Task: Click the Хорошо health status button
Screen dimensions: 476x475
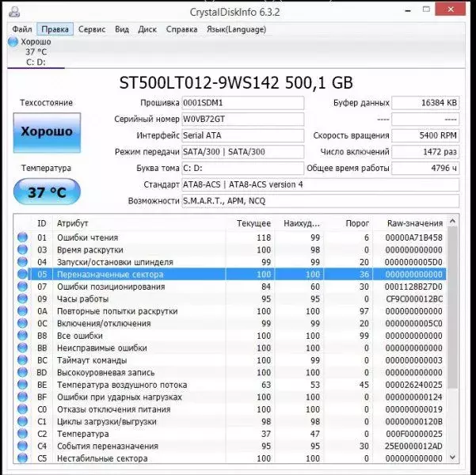Action: (47, 133)
